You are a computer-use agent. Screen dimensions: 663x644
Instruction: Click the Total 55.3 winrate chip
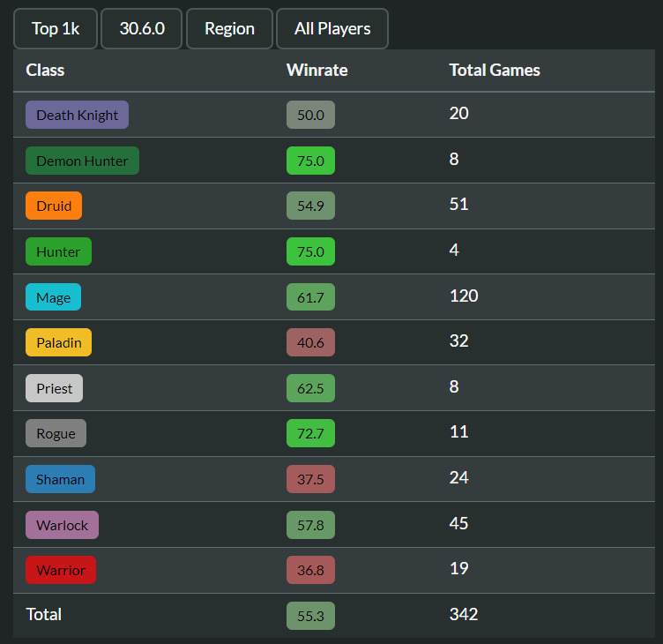pos(310,616)
